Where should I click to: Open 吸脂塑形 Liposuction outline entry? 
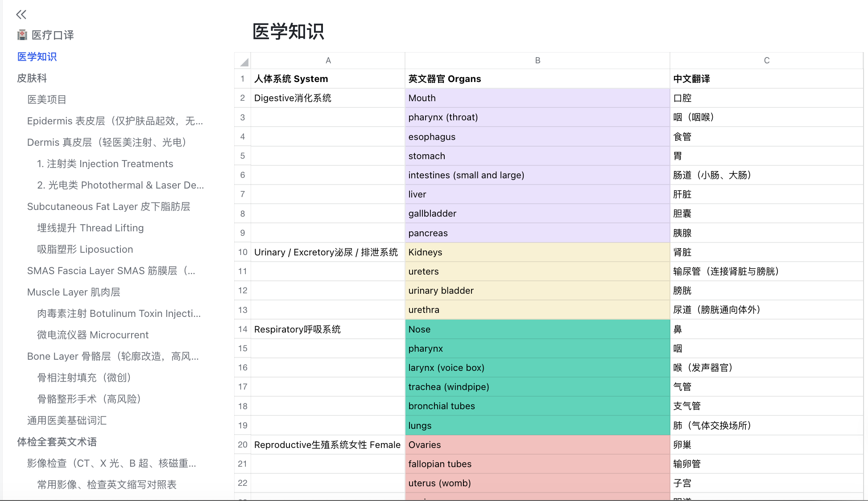coord(85,249)
